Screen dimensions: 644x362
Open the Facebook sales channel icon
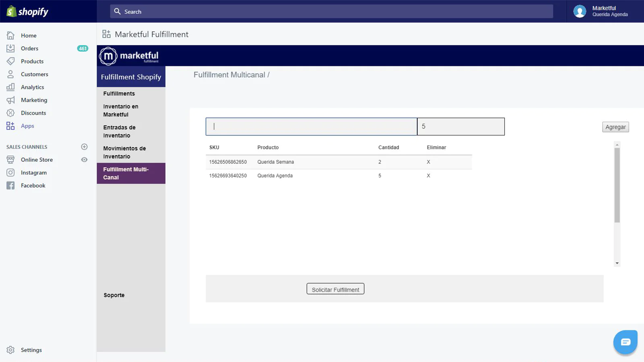pyautogui.click(x=10, y=185)
